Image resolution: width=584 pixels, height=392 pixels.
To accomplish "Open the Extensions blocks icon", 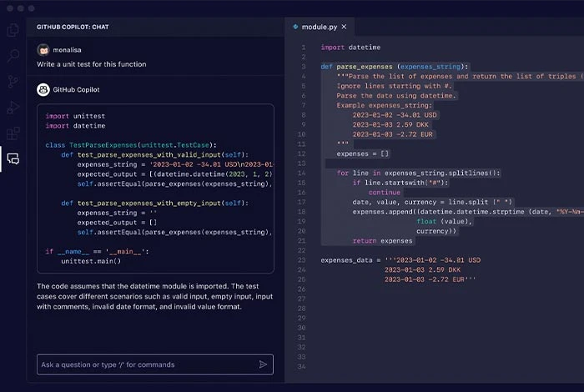I will [13, 133].
